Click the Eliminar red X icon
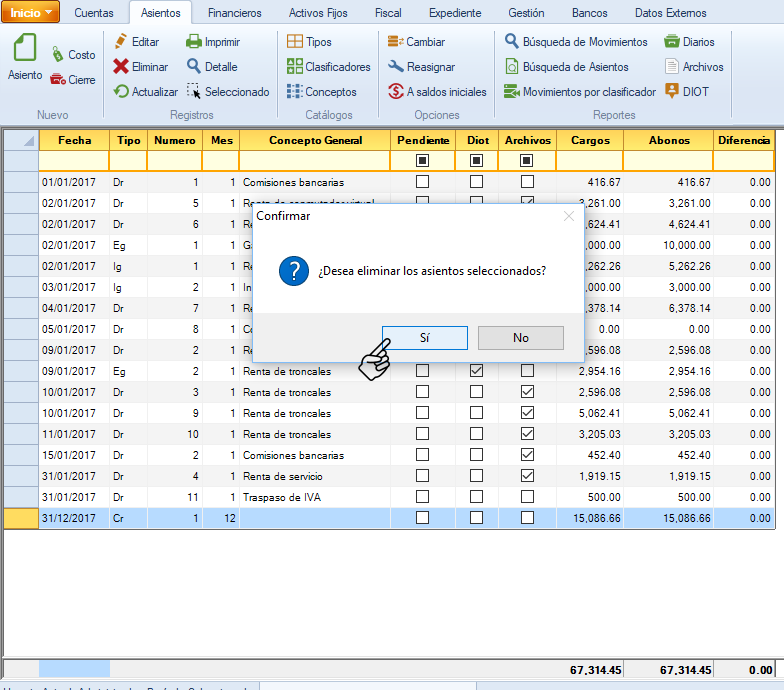The width and height of the screenshot is (784, 690). 121,67
